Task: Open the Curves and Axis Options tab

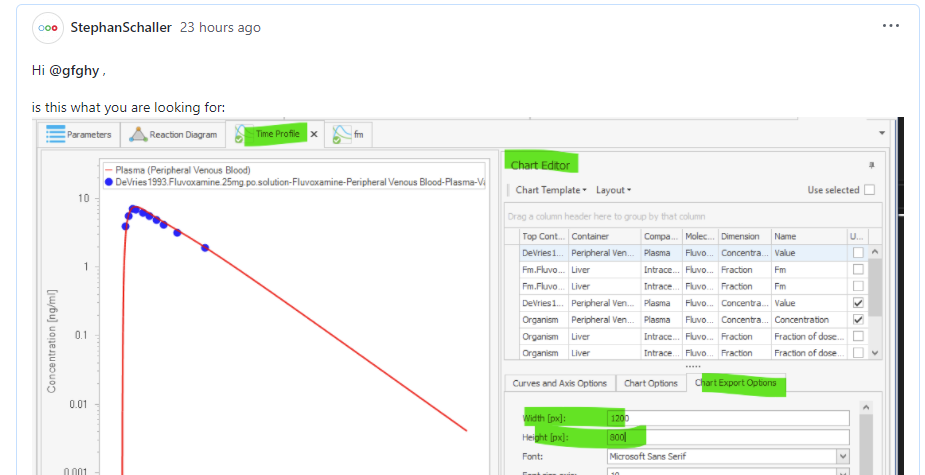Action: (559, 383)
